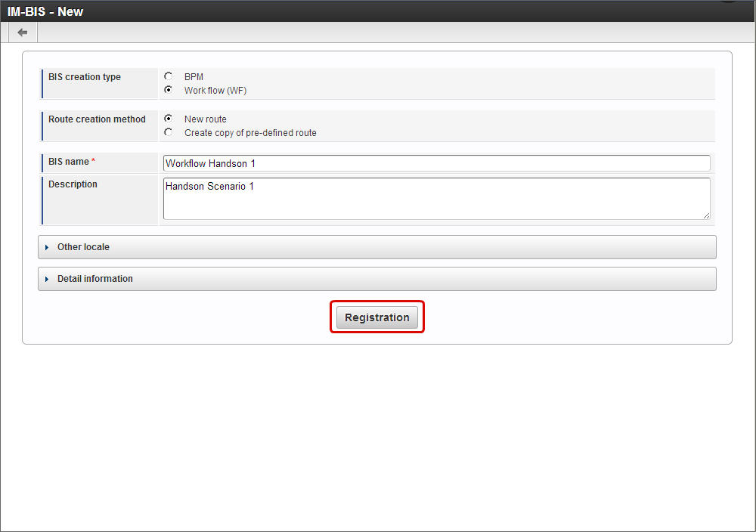This screenshot has height=532, width=756.
Task: Click the BIS name input field
Action: [436, 163]
